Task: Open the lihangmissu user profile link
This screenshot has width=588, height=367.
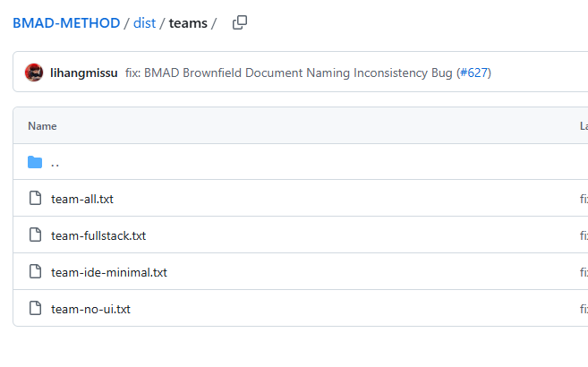Action: [85, 73]
